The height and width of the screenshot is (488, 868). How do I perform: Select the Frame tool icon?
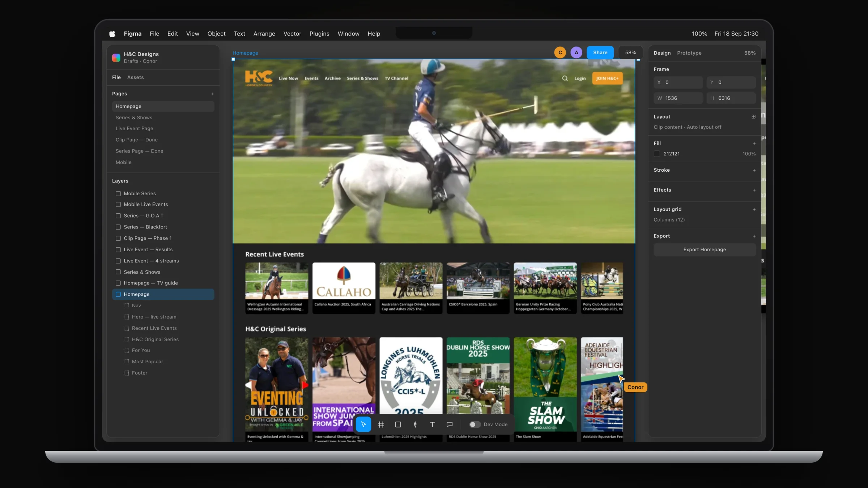tap(380, 424)
